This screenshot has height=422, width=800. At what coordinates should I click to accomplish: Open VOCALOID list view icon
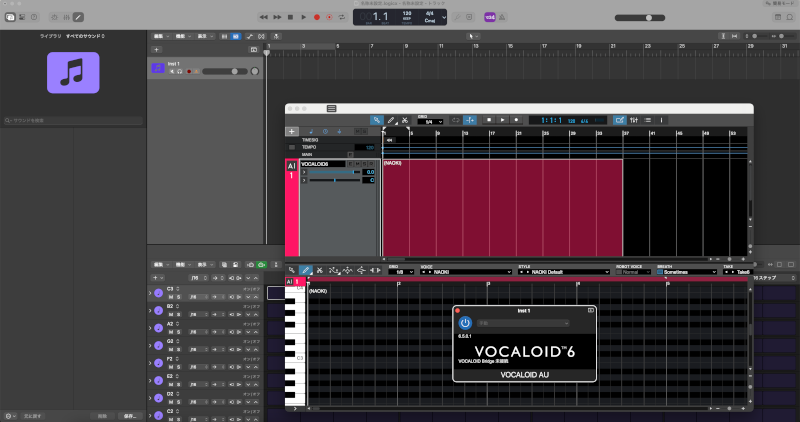647,120
